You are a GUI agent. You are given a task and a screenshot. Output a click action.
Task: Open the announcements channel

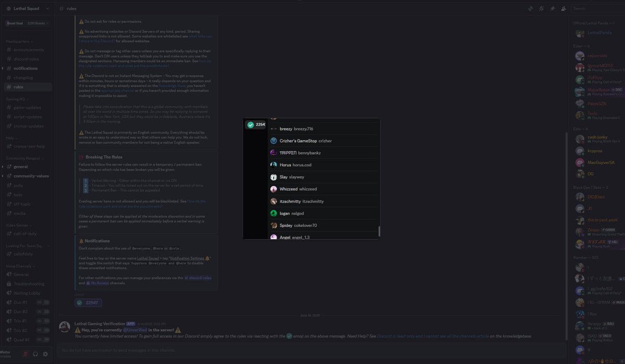[28, 49]
